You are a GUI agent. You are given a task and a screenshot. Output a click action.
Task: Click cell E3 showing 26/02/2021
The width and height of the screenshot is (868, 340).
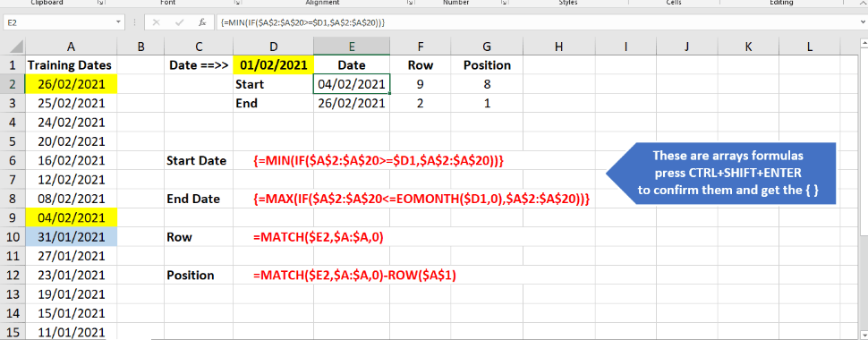[352, 104]
